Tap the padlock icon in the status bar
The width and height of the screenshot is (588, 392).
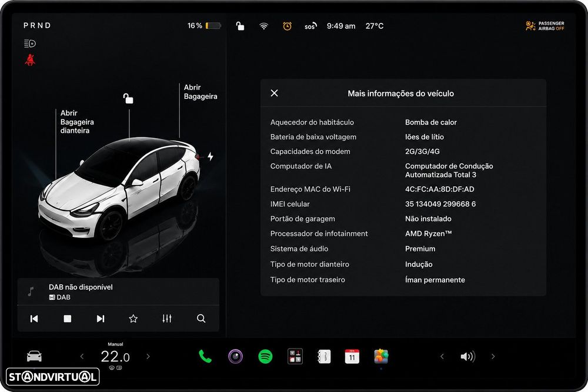pos(240,26)
